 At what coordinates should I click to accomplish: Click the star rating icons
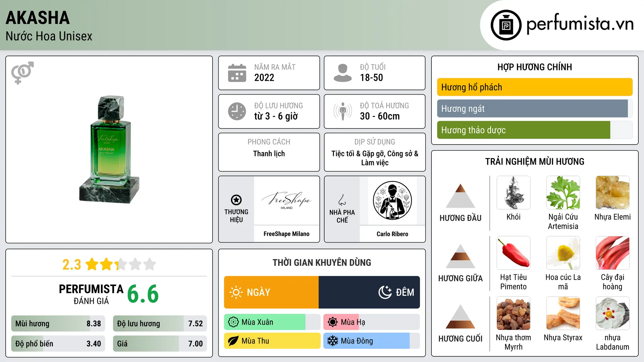click(121, 264)
